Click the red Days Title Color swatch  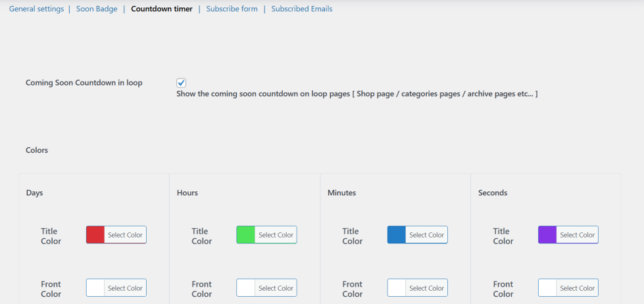[95, 234]
